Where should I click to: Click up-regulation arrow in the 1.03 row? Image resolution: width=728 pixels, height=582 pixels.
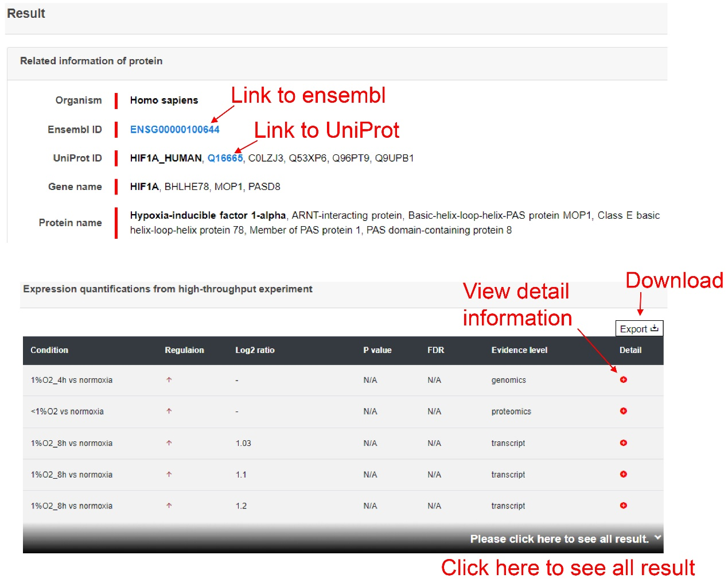pyautogui.click(x=169, y=443)
